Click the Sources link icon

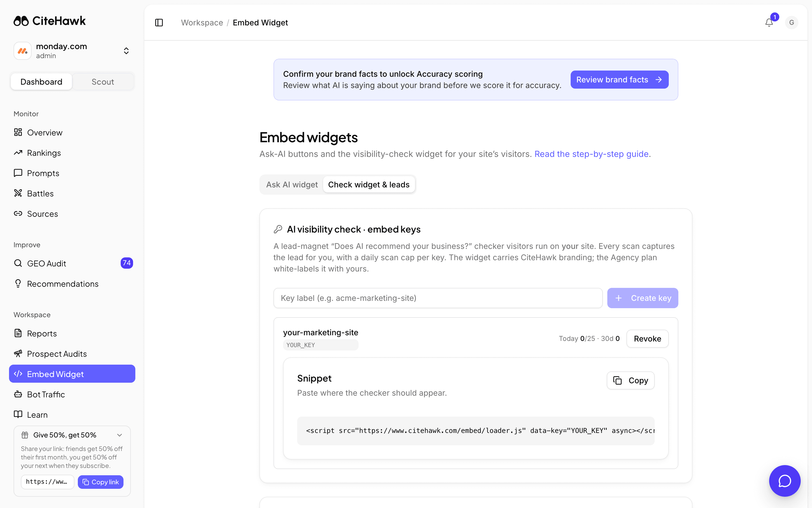coord(18,213)
